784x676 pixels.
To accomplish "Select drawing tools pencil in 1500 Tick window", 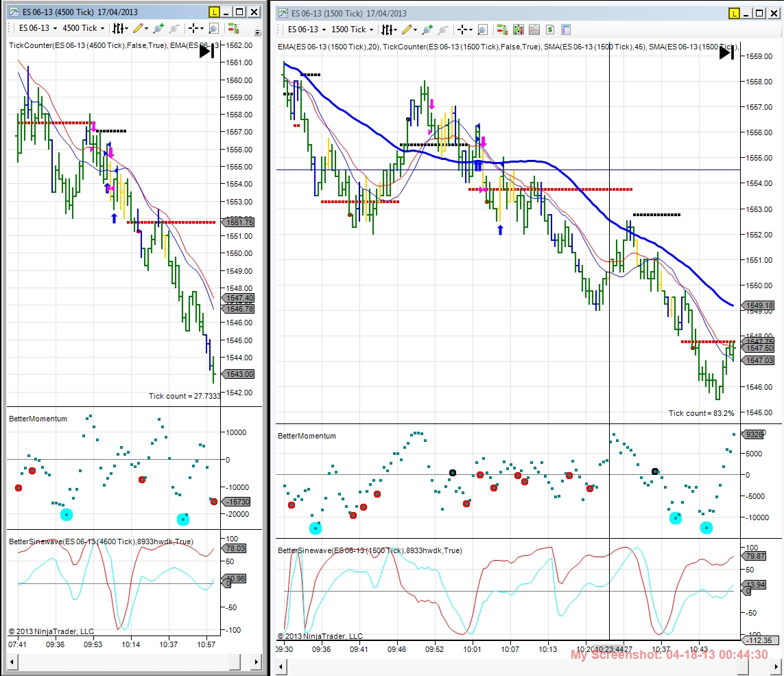I will [407, 30].
